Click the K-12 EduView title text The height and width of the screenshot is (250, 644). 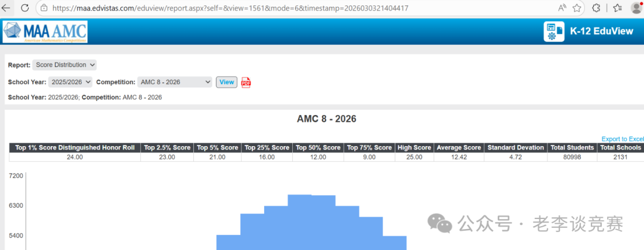click(602, 31)
